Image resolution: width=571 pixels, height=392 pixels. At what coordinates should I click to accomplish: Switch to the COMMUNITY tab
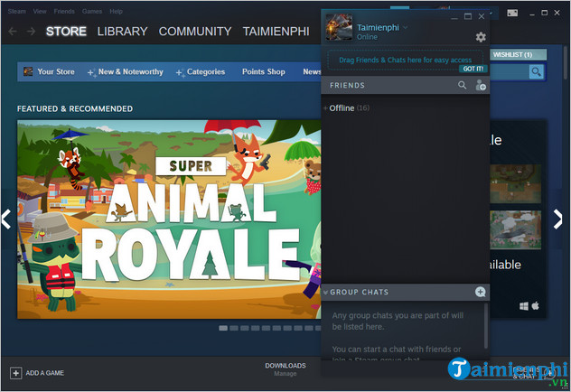point(195,32)
